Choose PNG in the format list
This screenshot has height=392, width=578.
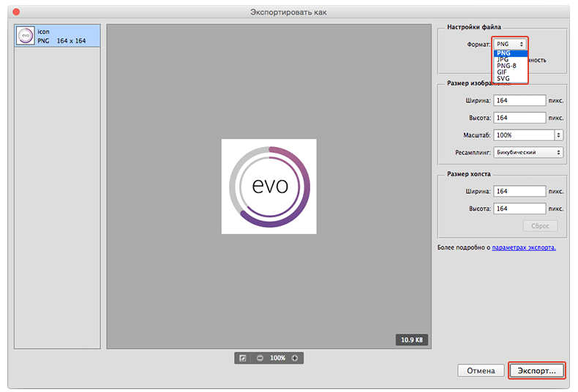coord(511,53)
